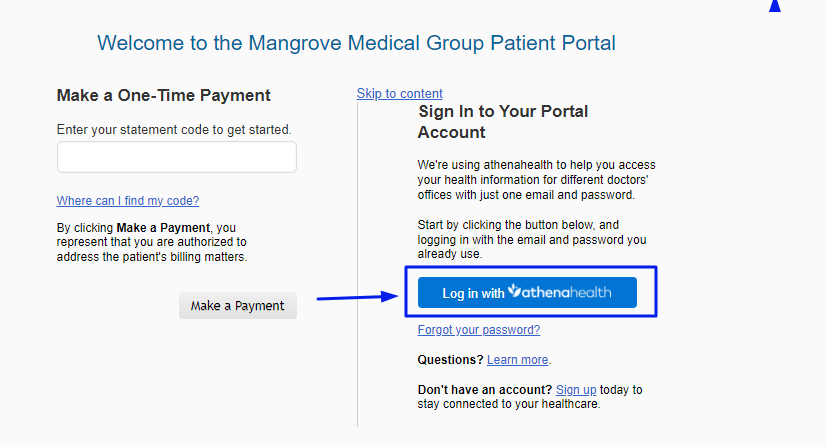Click the athenahealth leaf logo icon
This screenshot has height=447, width=826.
514,291
